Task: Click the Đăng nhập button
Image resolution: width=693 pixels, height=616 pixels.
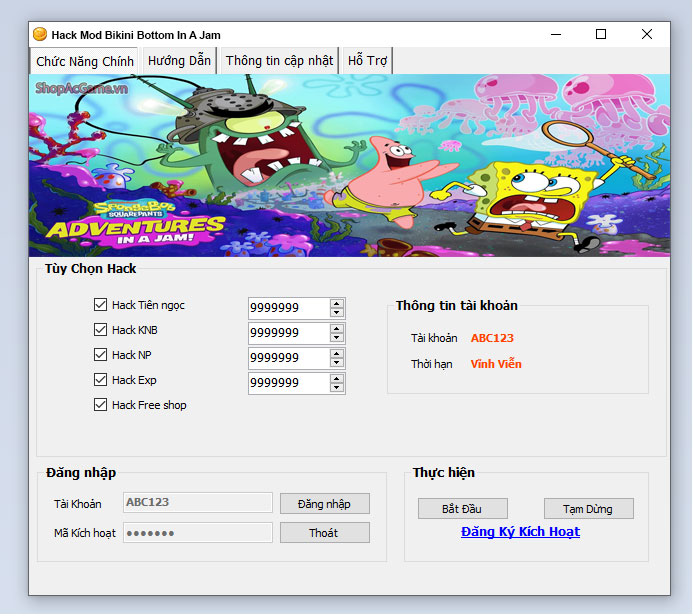Action: tap(325, 504)
